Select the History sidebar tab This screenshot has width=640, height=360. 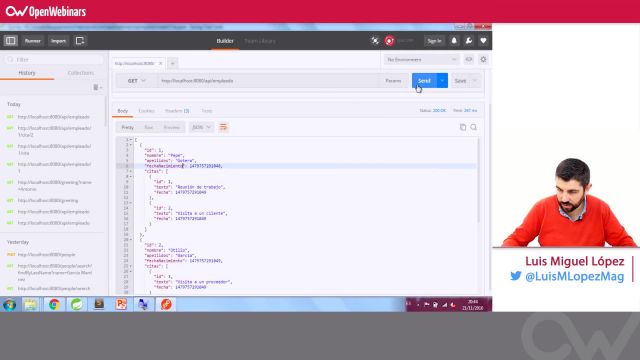[27, 73]
